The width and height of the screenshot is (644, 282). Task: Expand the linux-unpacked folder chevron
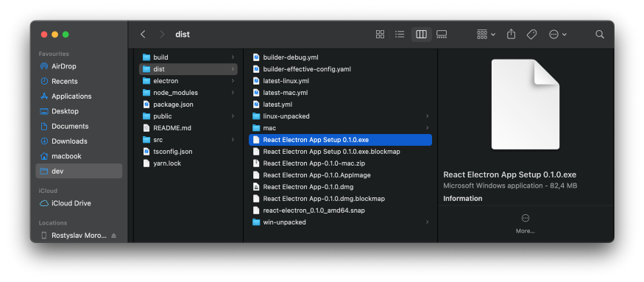pos(427,116)
